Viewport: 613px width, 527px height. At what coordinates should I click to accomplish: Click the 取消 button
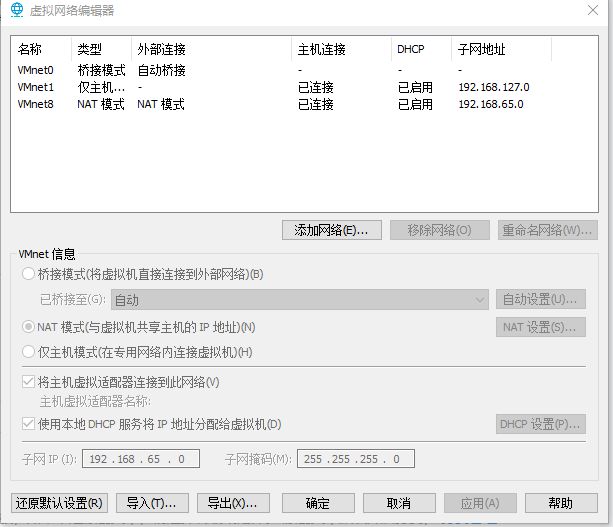[399, 503]
